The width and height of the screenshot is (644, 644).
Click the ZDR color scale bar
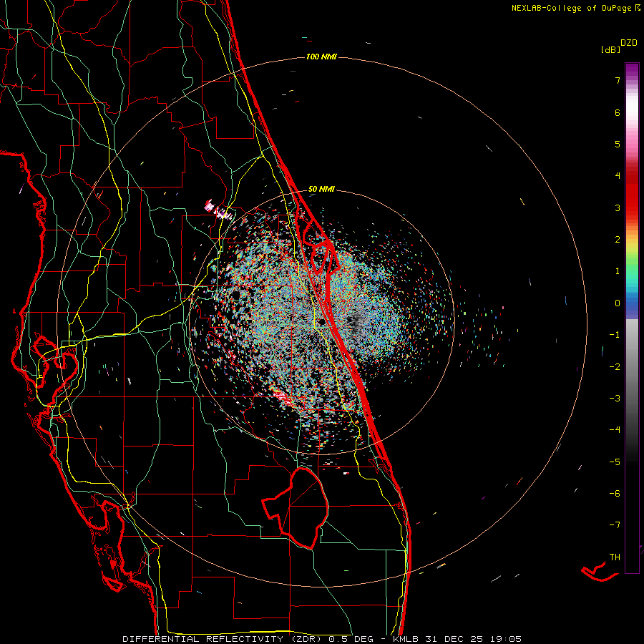point(632,318)
